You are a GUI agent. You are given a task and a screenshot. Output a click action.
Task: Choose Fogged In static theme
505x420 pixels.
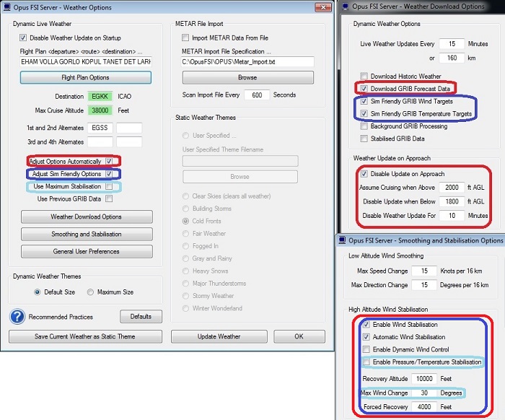186,246
